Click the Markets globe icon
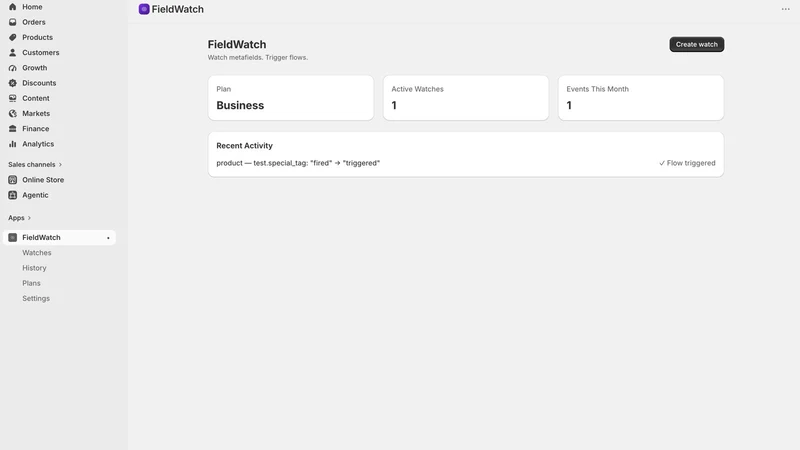Viewport: 800px width, 450px height. tap(13, 114)
